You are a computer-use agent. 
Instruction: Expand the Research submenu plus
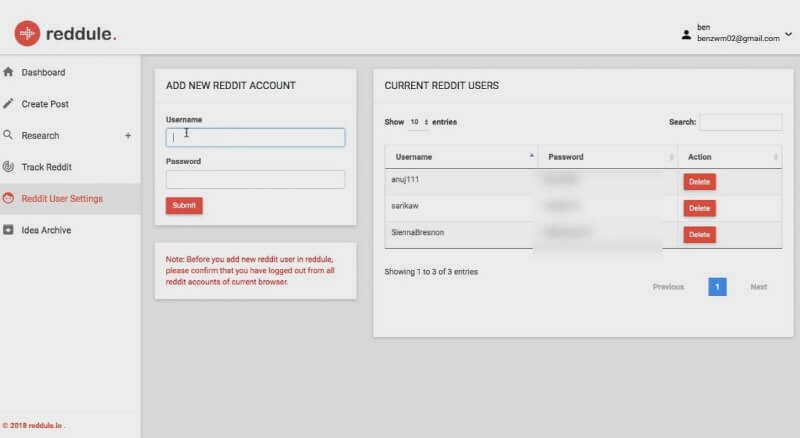pos(128,135)
